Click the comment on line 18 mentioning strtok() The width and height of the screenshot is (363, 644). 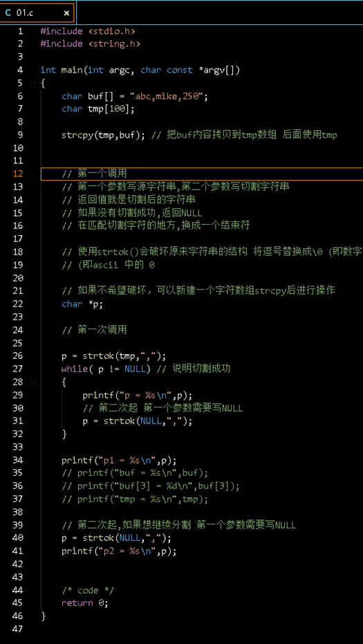pyautogui.click(x=212, y=252)
